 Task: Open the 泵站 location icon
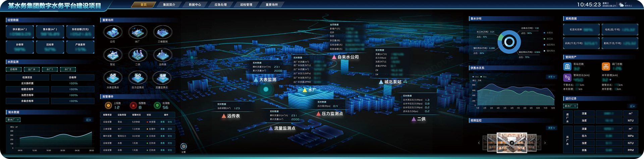(x=113, y=55)
